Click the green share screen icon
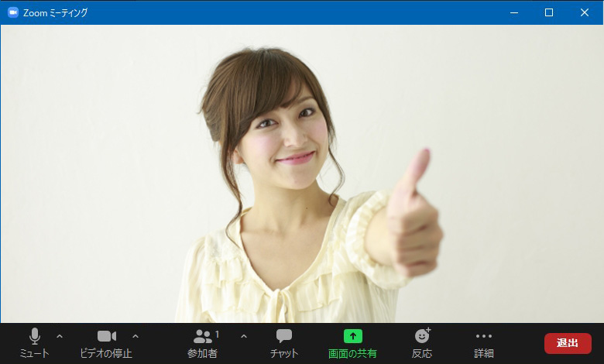604x364 pixels. click(x=352, y=336)
